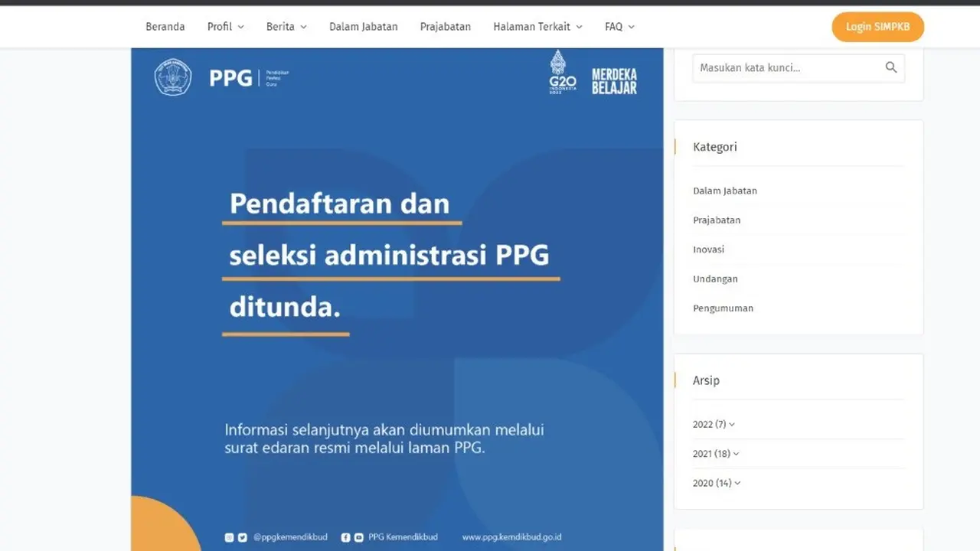Select the Kemendikbud emblem logo on the banner
The width and height of the screenshot is (980, 551).
tap(173, 77)
